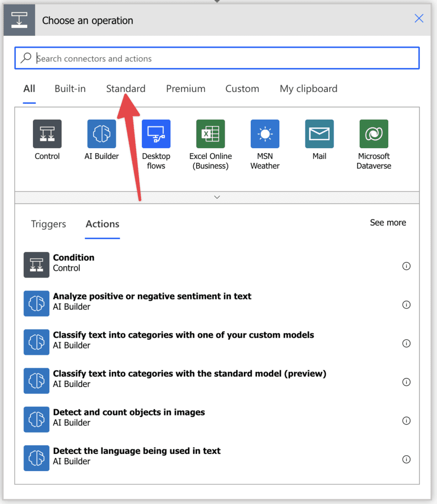Expand the connector list with the chevron

pos(217,197)
